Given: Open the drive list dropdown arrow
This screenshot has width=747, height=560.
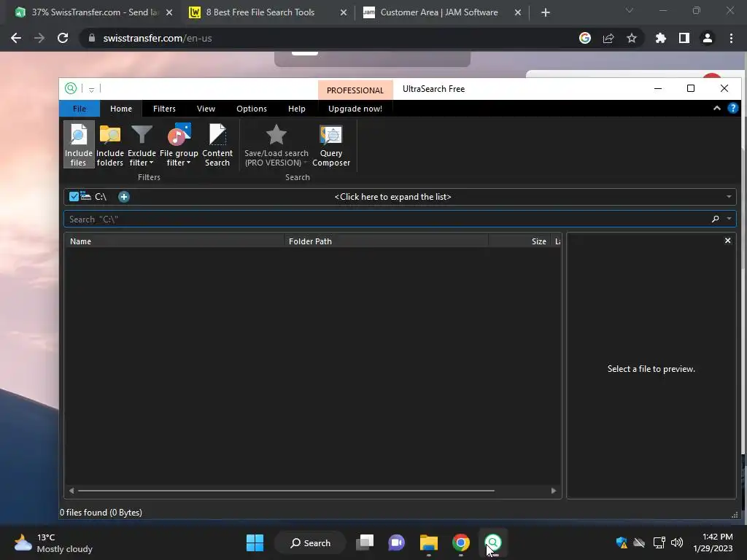Looking at the screenshot, I should 729,197.
